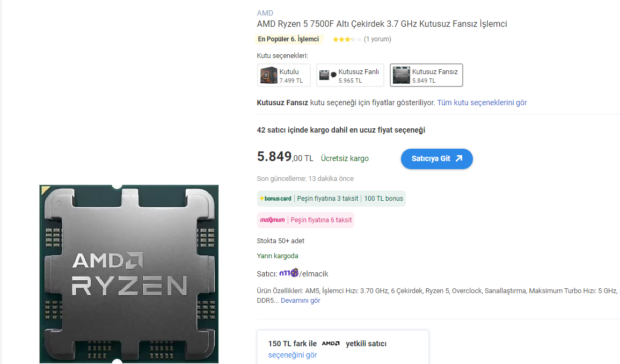
Task: Open the (1 yorum) reviews link
Action: pos(377,39)
